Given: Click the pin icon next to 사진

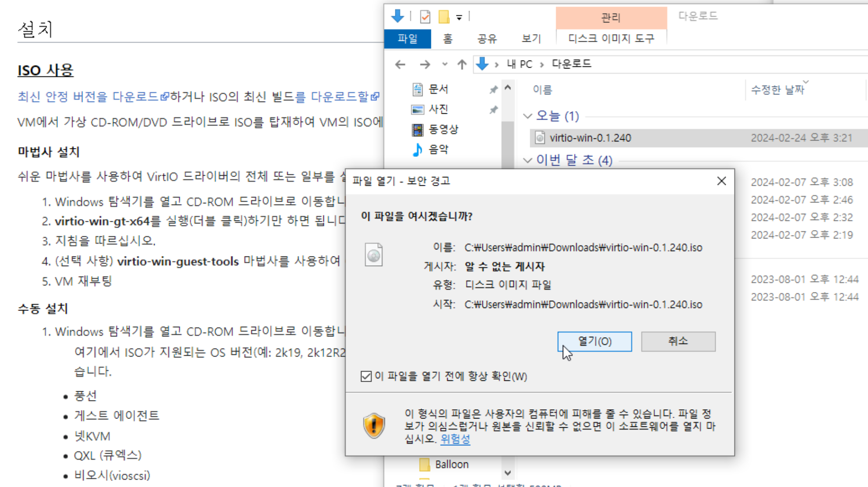Looking at the screenshot, I should coord(494,110).
